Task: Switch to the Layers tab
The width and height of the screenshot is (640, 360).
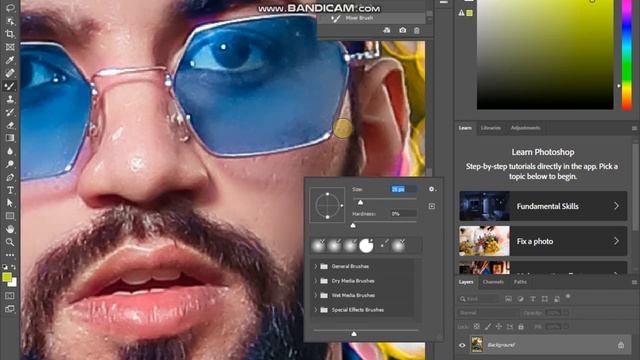Action: (466, 282)
